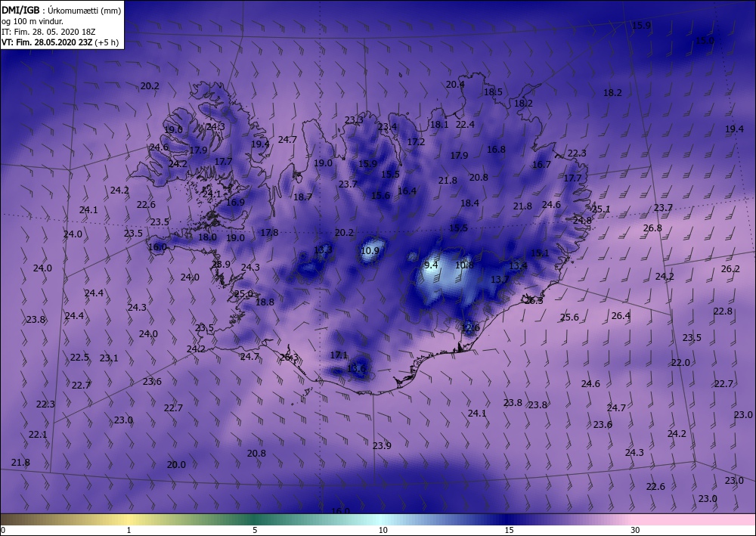Click the map value "10.9"
Viewport: 756px width, 536px height.
(370, 251)
